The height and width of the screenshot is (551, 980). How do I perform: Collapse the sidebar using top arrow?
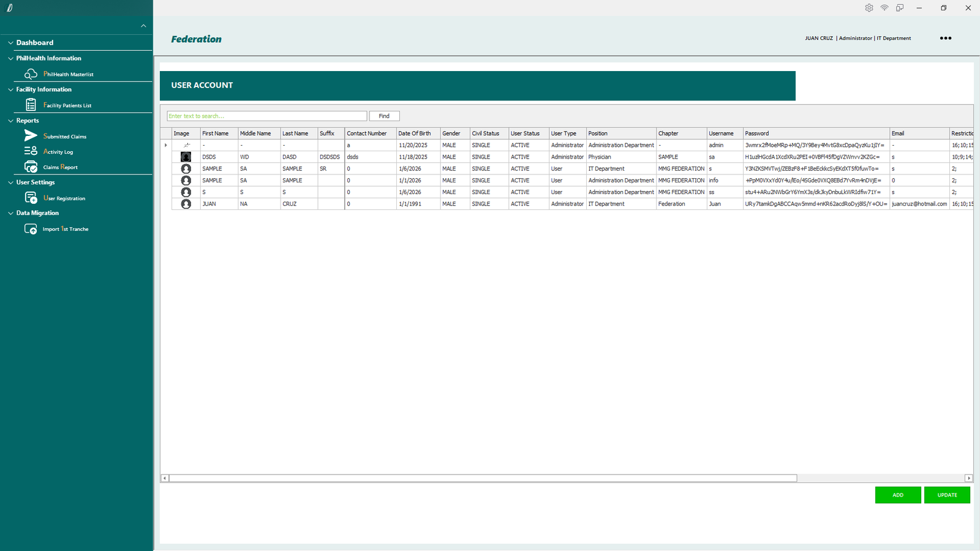pos(143,26)
